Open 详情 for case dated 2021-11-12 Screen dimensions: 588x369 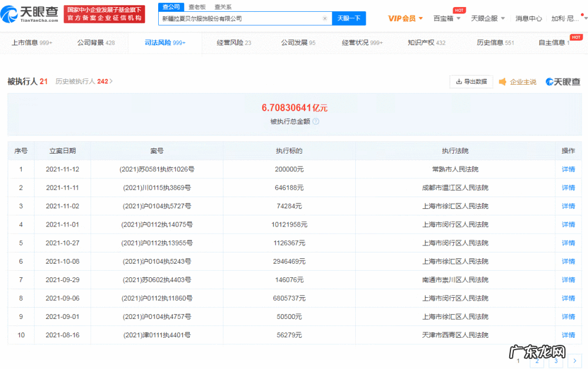point(567,169)
